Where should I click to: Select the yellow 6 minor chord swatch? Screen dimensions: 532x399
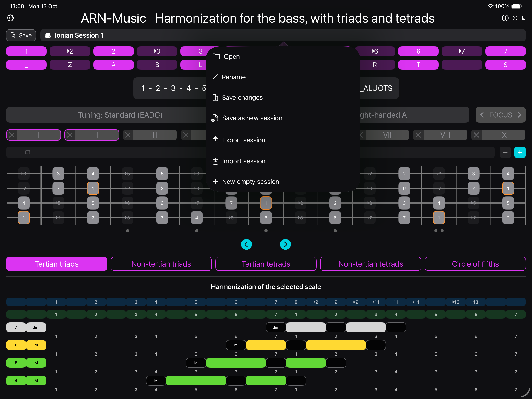[x=16, y=345]
